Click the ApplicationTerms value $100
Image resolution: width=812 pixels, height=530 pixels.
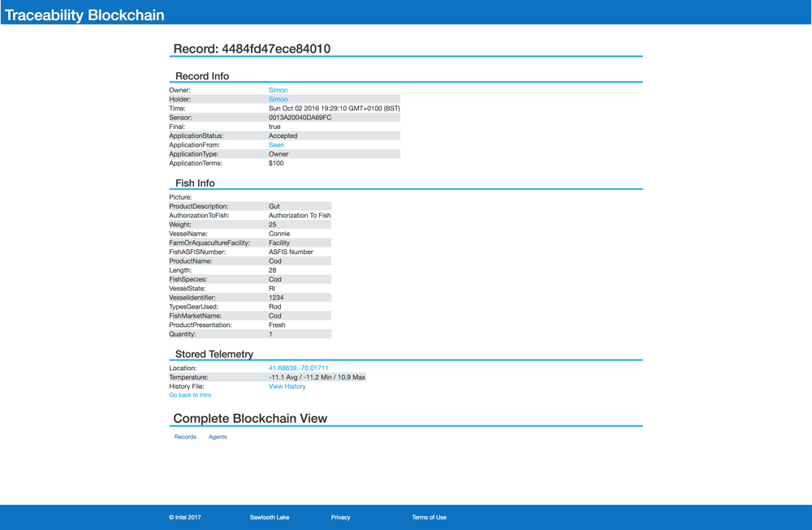[x=276, y=164]
